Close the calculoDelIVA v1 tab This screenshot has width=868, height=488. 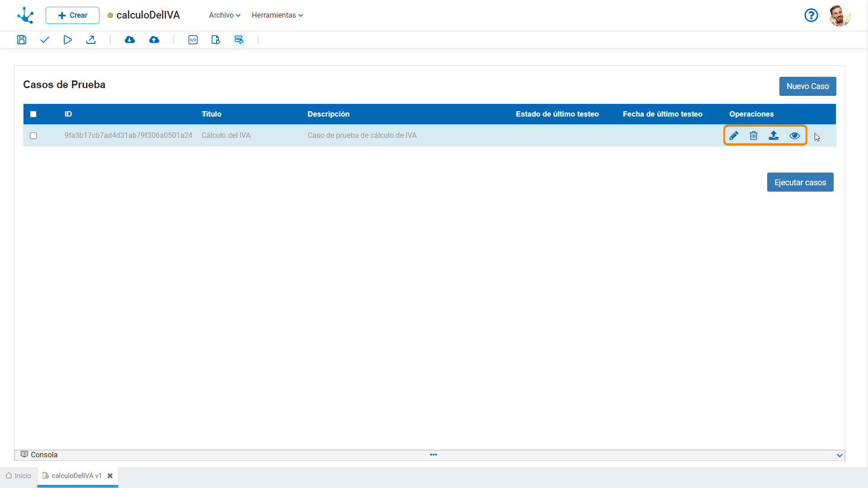[x=110, y=476]
